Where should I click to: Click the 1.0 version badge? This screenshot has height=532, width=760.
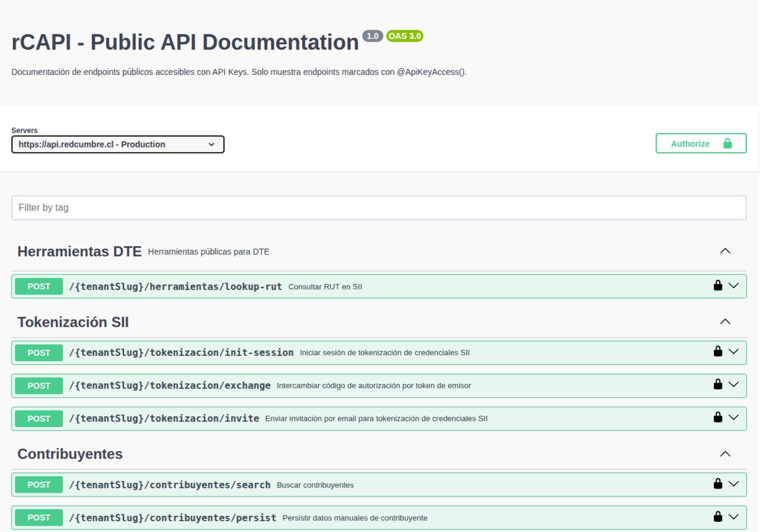click(x=372, y=36)
